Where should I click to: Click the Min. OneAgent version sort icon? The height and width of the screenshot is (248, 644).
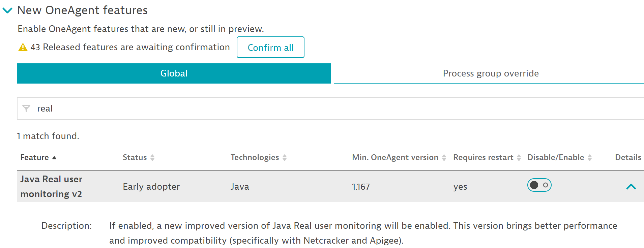(444, 158)
